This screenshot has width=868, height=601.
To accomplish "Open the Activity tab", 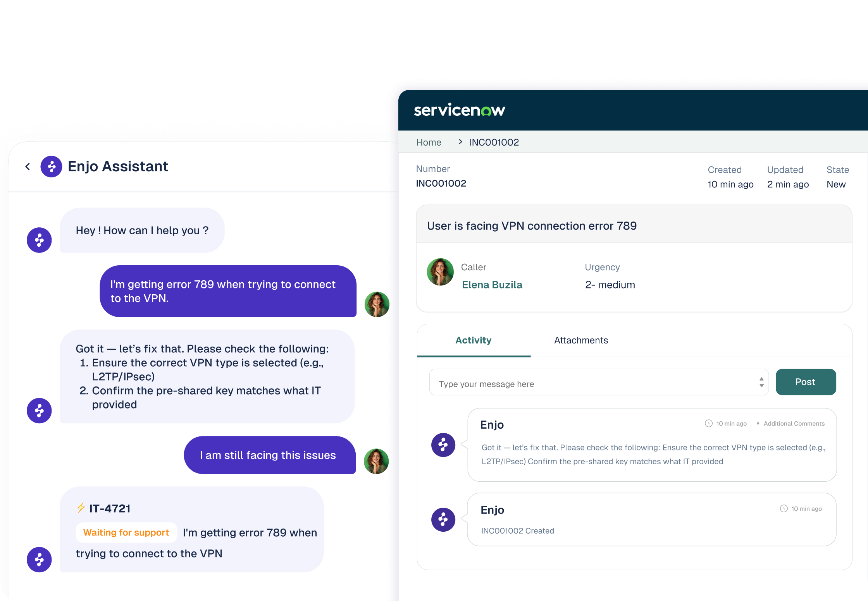I will pos(473,340).
